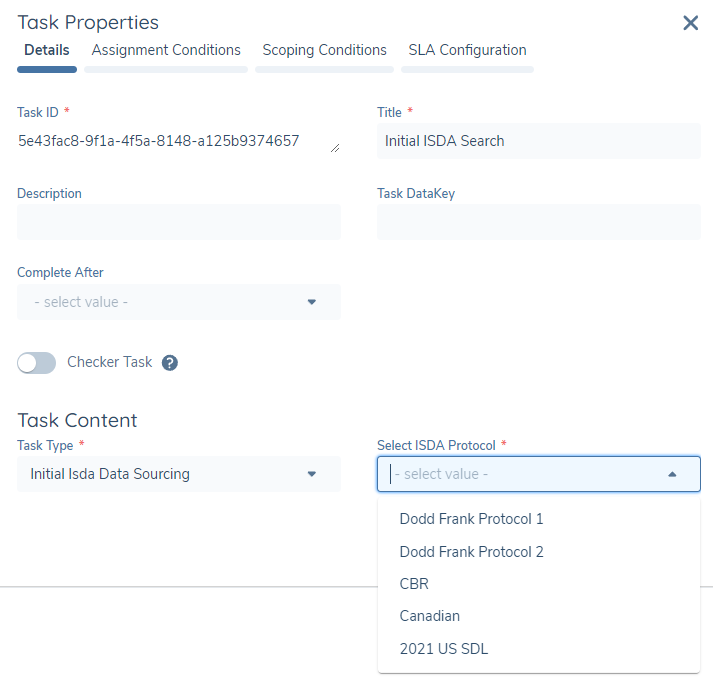This screenshot has height=684, width=713.
Task: Open the Task Type dropdown arrow
Action: pos(310,474)
